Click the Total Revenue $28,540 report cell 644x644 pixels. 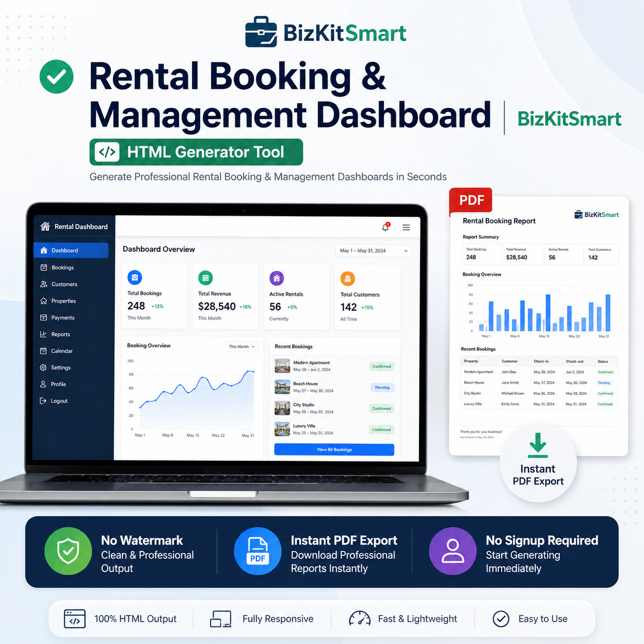tap(523, 254)
